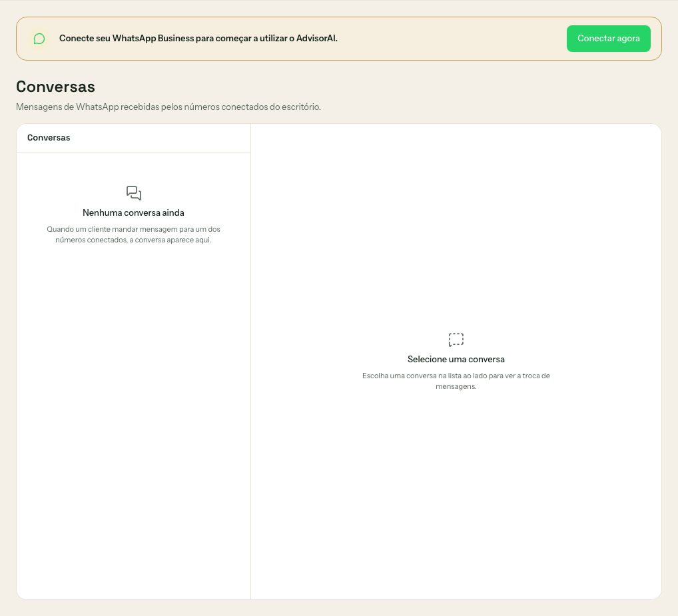Viewport: 678px width, 616px height.
Task: Click the Selecione uma conversa title
Action: point(456,359)
